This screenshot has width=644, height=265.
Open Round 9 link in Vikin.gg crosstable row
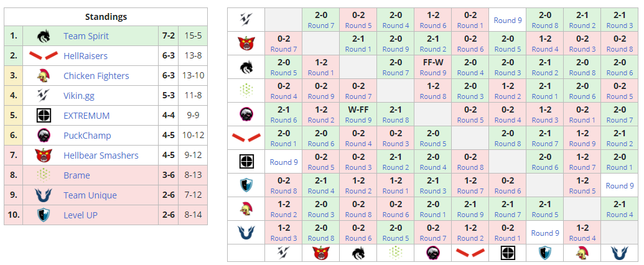coord(508,21)
